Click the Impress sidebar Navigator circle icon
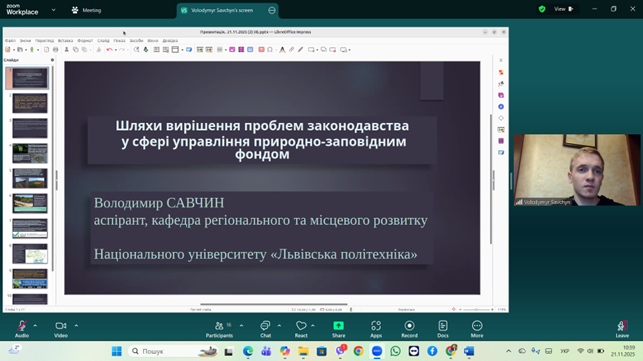 (501, 107)
